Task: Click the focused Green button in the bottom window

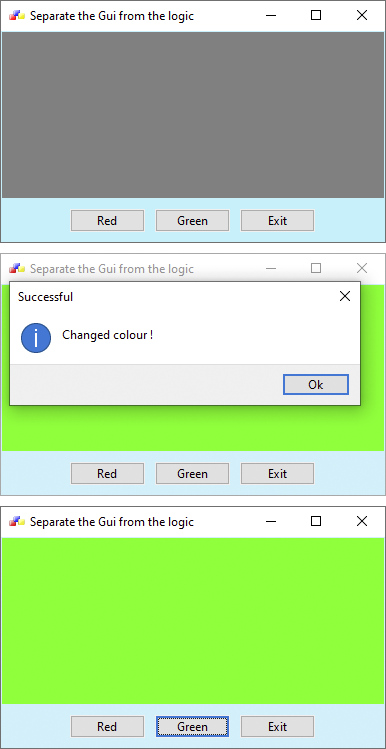Action: [193, 727]
